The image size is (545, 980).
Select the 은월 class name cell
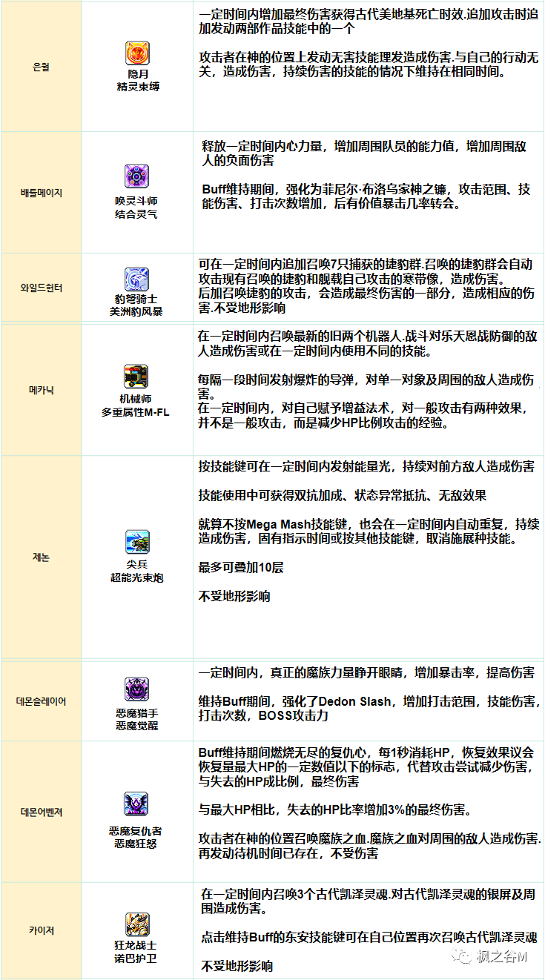click(x=42, y=67)
